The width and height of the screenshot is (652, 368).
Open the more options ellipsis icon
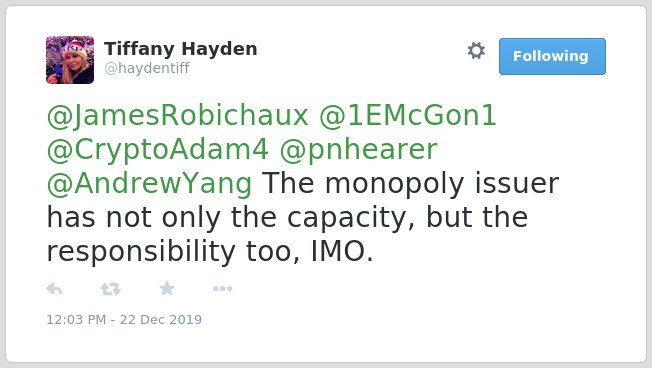(222, 289)
